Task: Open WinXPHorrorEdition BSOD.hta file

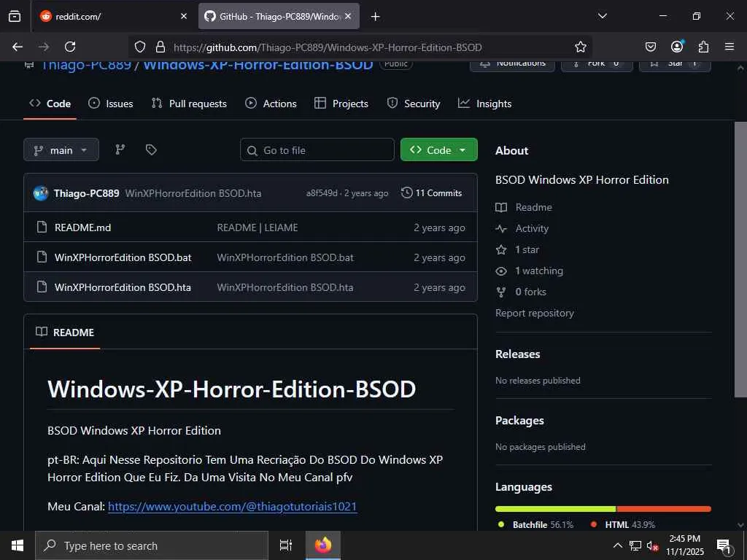Action: (123, 287)
